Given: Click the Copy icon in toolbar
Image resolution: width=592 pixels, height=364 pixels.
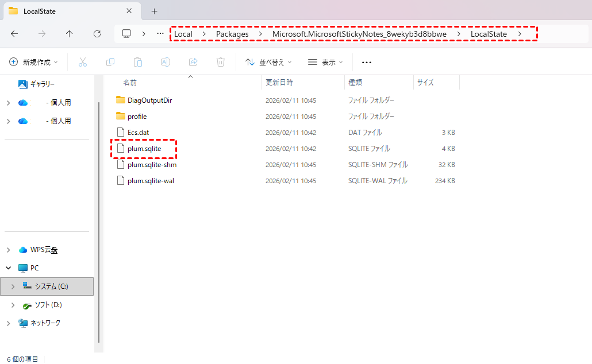Looking at the screenshot, I should tap(110, 62).
